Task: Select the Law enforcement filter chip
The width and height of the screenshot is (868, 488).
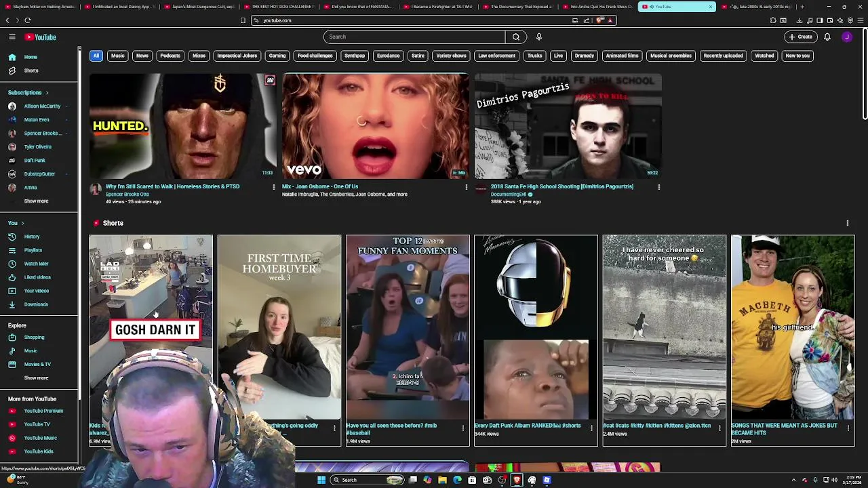Action: [496, 56]
